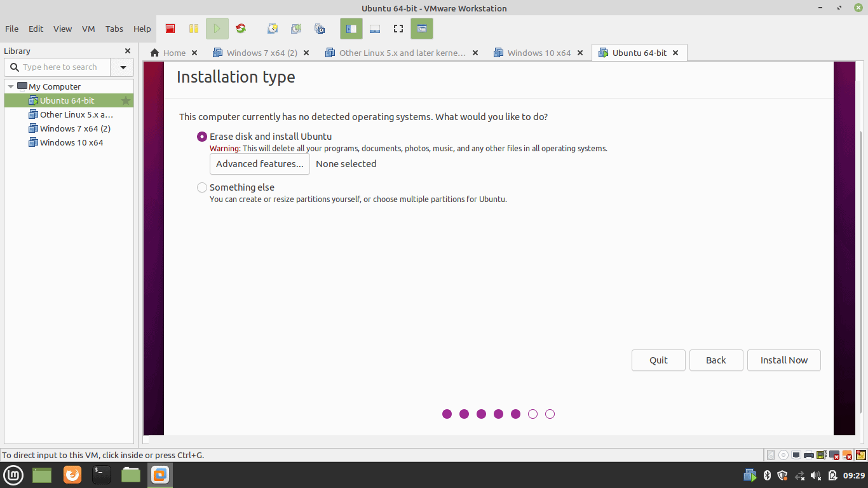Close the Library panel
The height and width of the screenshot is (488, 868).
pyautogui.click(x=128, y=51)
